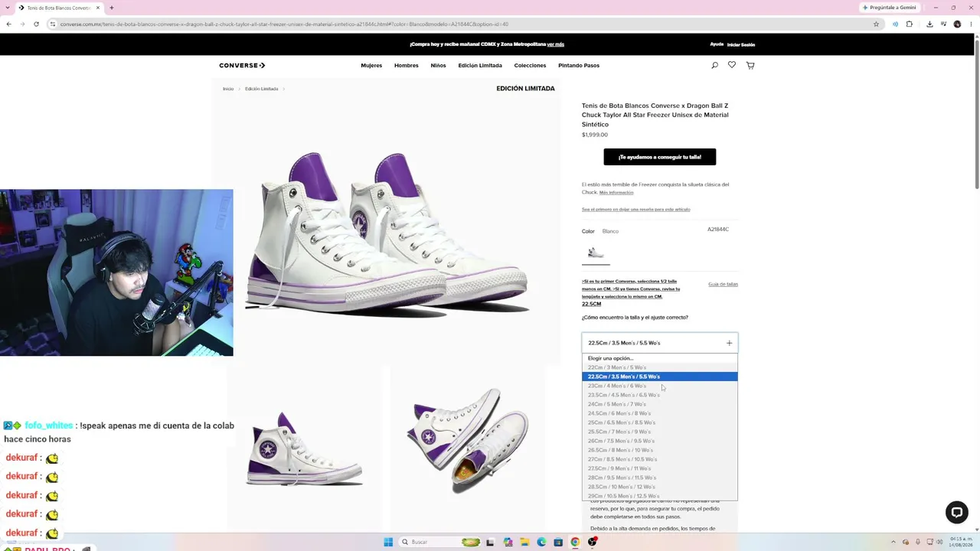980x551 pixels.
Task: Open the single sneaker side-view image
Action: pyautogui.click(x=304, y=449)
